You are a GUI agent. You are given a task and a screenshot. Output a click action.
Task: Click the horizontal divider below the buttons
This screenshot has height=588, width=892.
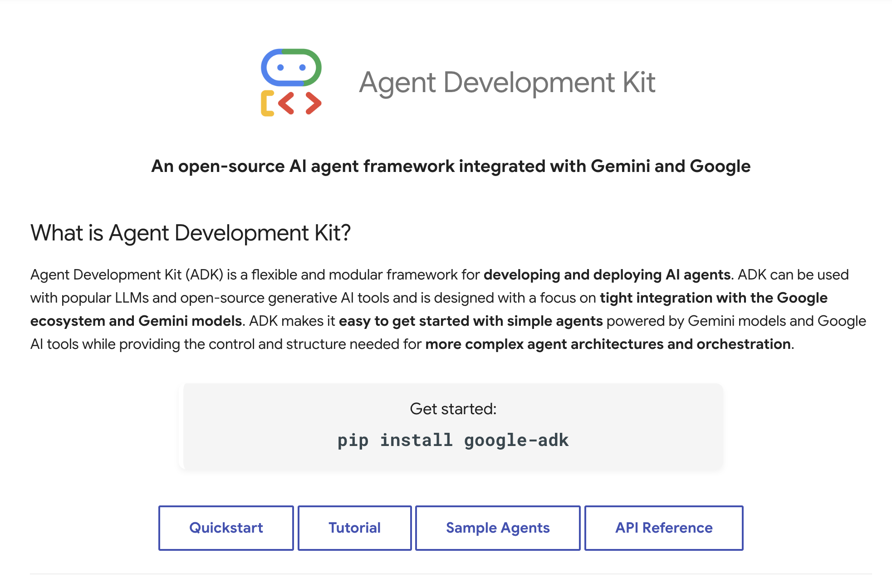[446, 575]
